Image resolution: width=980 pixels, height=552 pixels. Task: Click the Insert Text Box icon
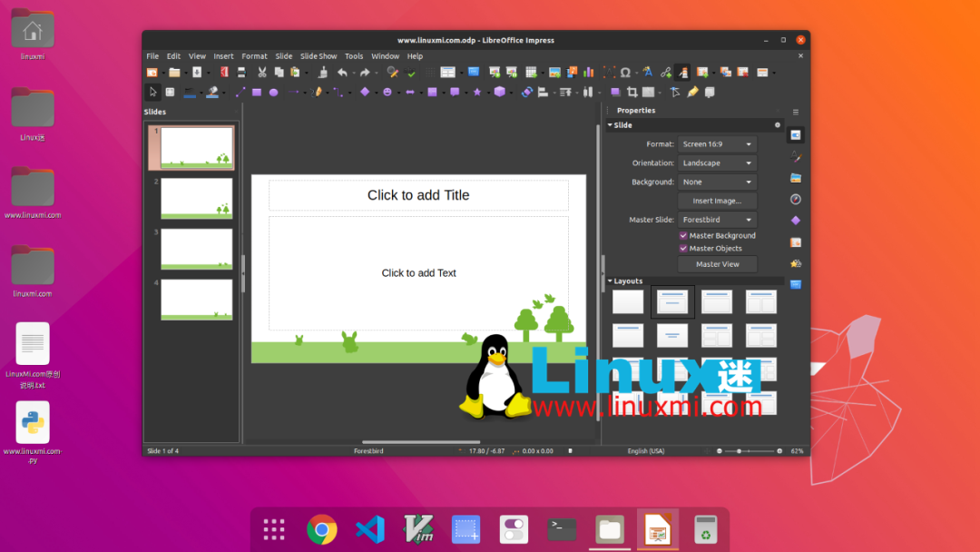coord(609,73)
